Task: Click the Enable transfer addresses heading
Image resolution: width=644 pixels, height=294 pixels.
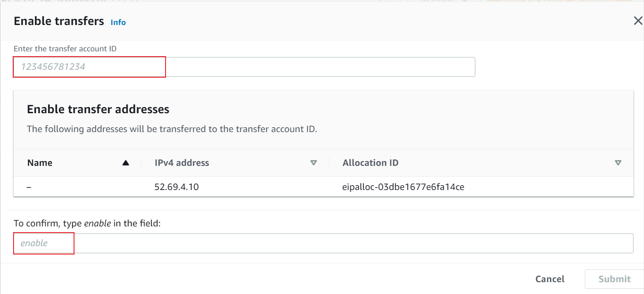Action: point(98,109)
